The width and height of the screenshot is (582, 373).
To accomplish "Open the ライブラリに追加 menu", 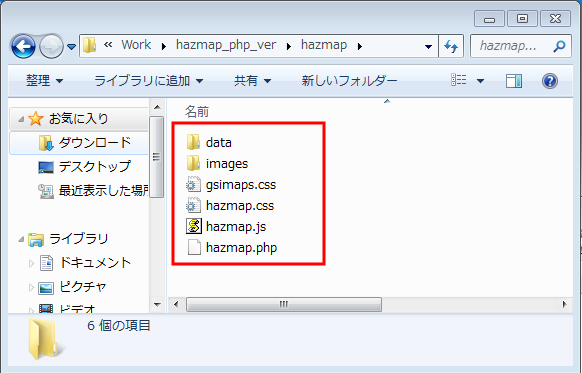I will tap(148, 81).
